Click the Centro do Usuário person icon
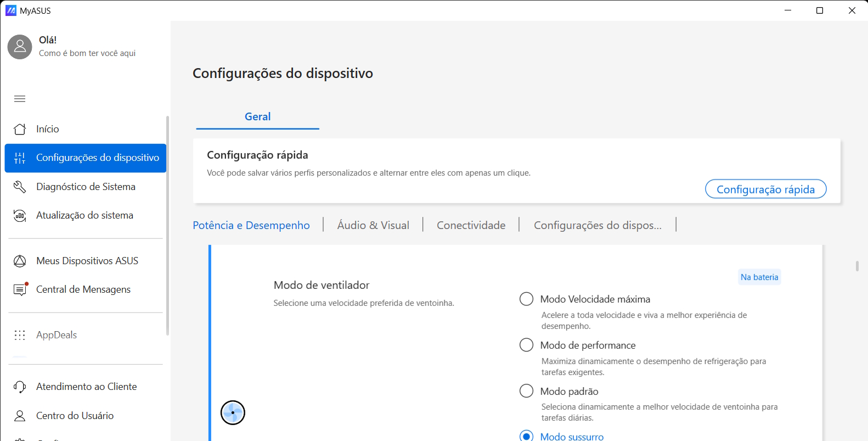 pos(20,416)
